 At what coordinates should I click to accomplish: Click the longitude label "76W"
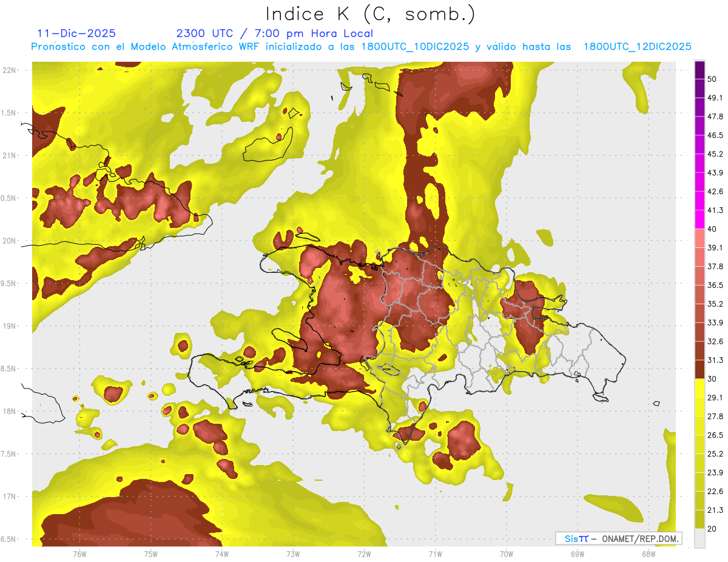79,554
